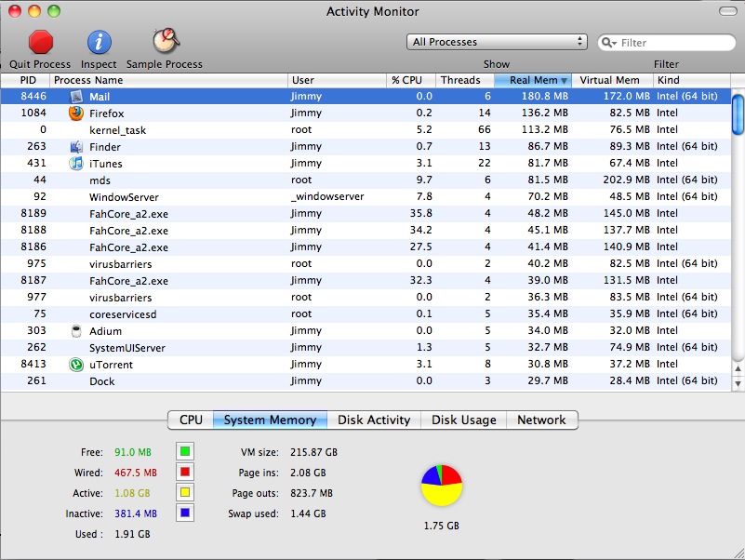Switch to the System Memory tab
Viewport: 745px width, 560px height.
(270, 420)
